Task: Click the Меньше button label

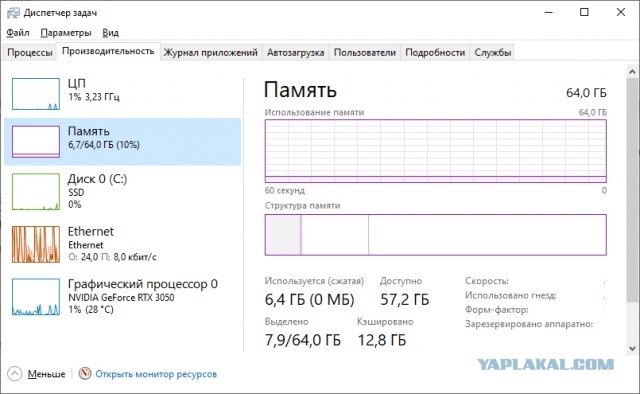Action: 47,374
